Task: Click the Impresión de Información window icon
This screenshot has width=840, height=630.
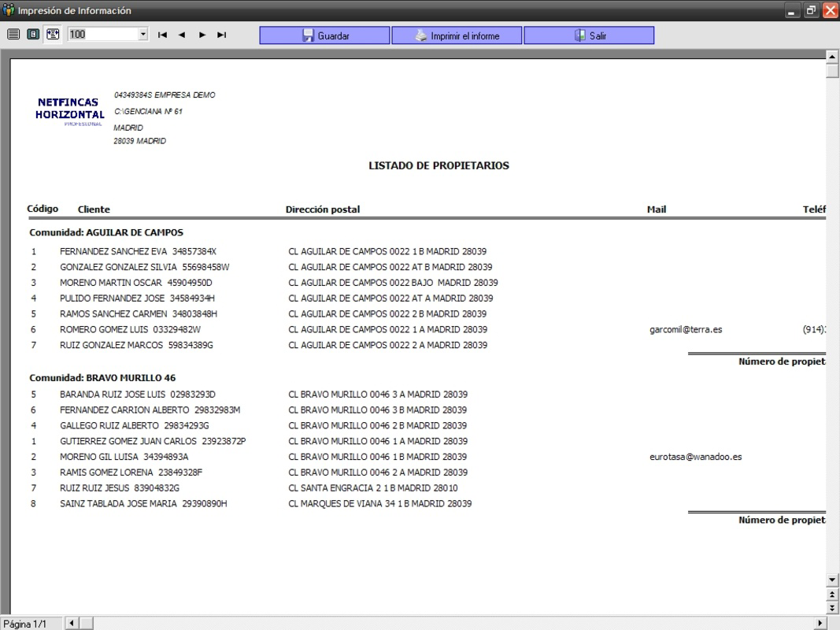Action: pos(8,10)
